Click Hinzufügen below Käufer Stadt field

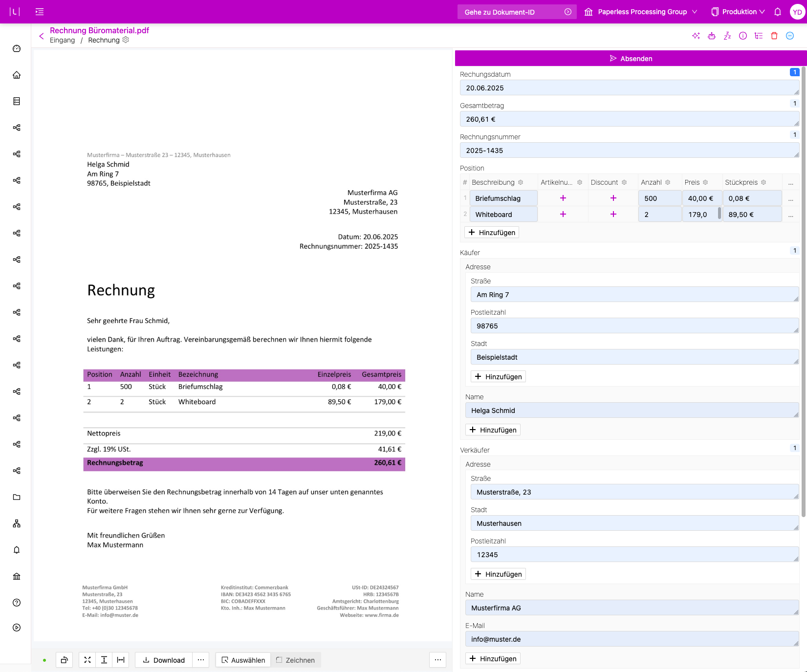pyautogui.click(x=498, y=376)
